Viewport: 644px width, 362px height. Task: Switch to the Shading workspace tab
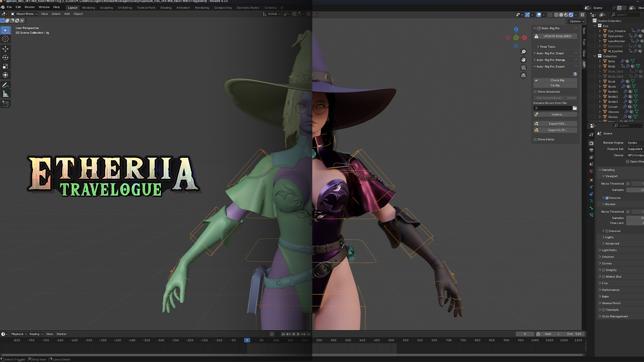166,8
